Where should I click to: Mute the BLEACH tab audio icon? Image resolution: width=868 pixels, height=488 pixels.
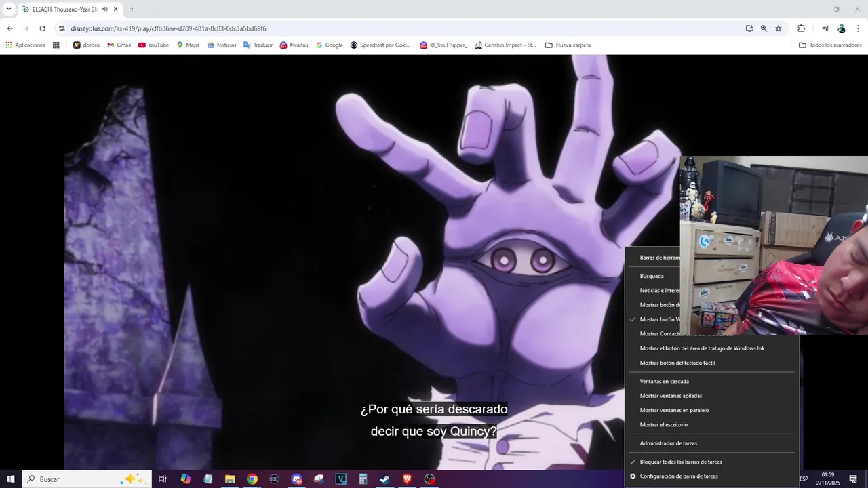coord(105,9)
